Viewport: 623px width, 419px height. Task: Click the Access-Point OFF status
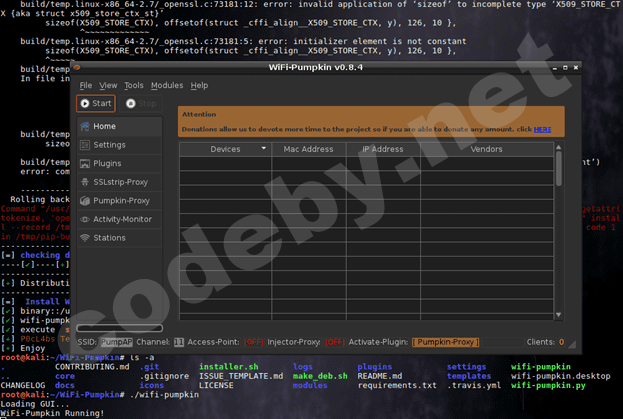253,342
